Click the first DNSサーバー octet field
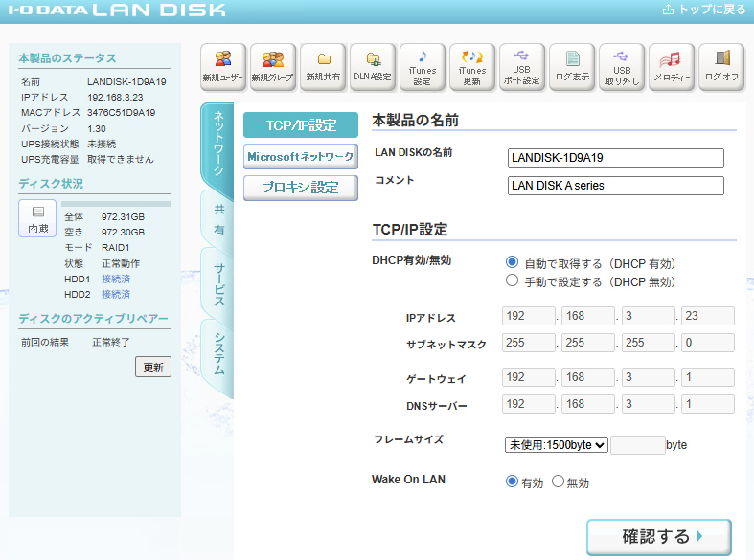The width and height of the screenshot is (754, 560). [x=529, y=404]
